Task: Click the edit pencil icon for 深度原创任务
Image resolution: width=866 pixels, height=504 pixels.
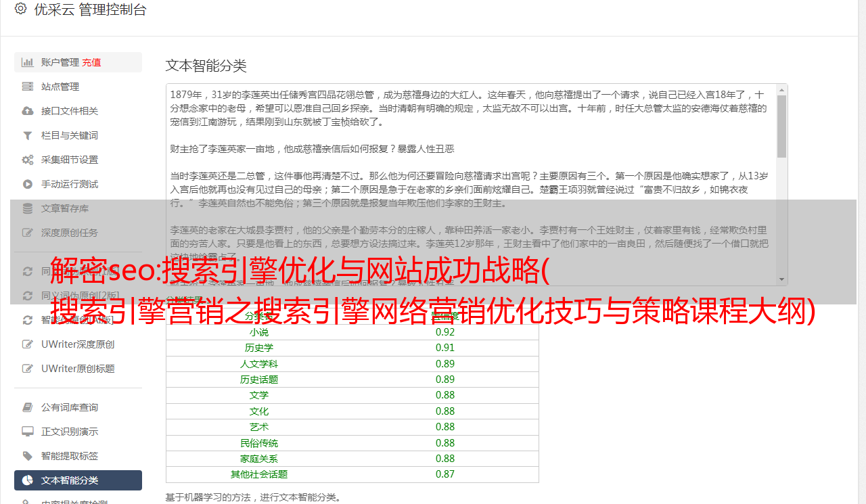Action: point(28,233)
